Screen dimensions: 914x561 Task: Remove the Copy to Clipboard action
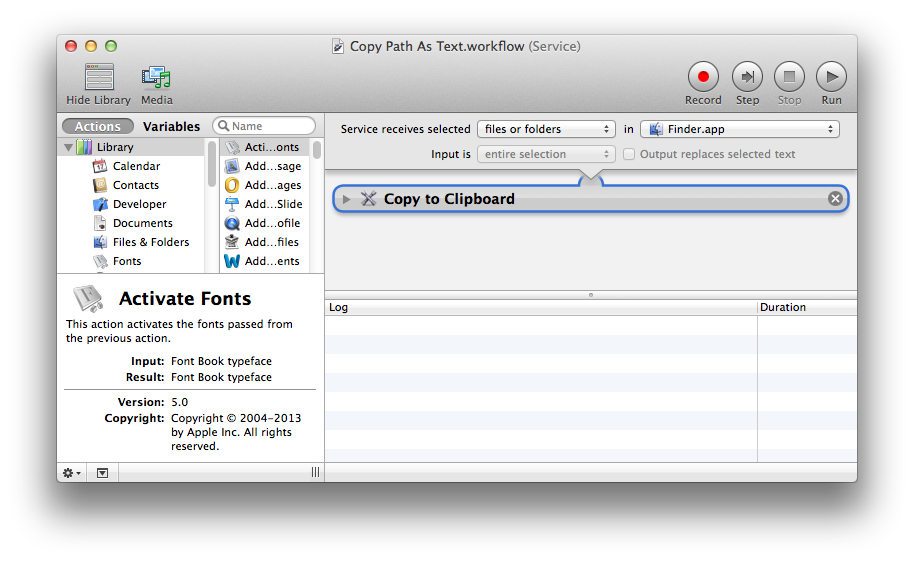pyautogui.click(x=835, y=199)
